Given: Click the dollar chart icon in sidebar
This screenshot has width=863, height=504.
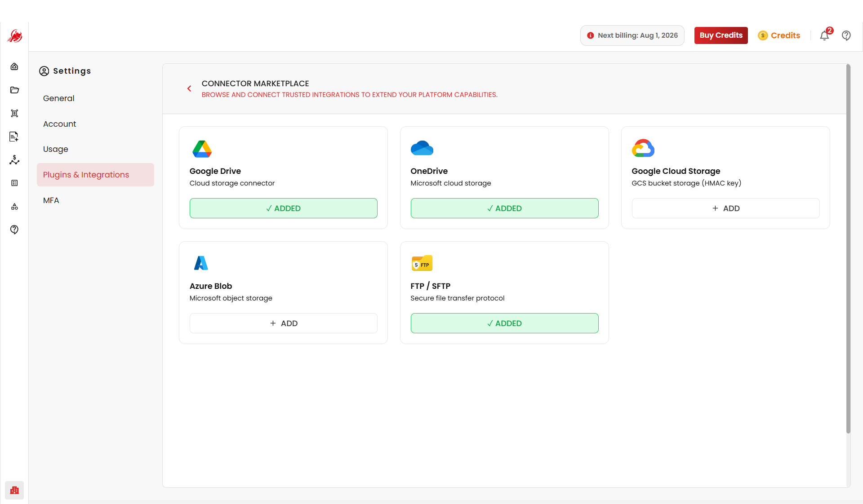Looking at the screenshot, I should pyautogui.click(x=14, y=160).
